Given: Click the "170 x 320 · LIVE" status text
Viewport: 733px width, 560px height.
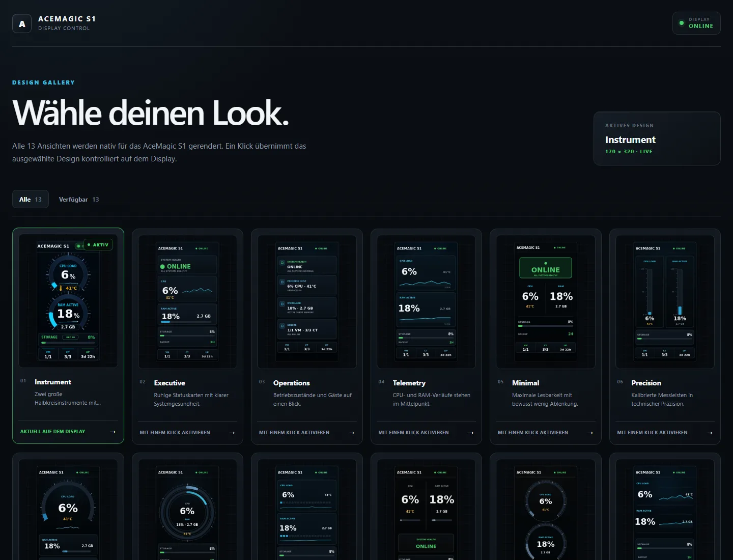Looking at the screenshot, I should [629, 152].
